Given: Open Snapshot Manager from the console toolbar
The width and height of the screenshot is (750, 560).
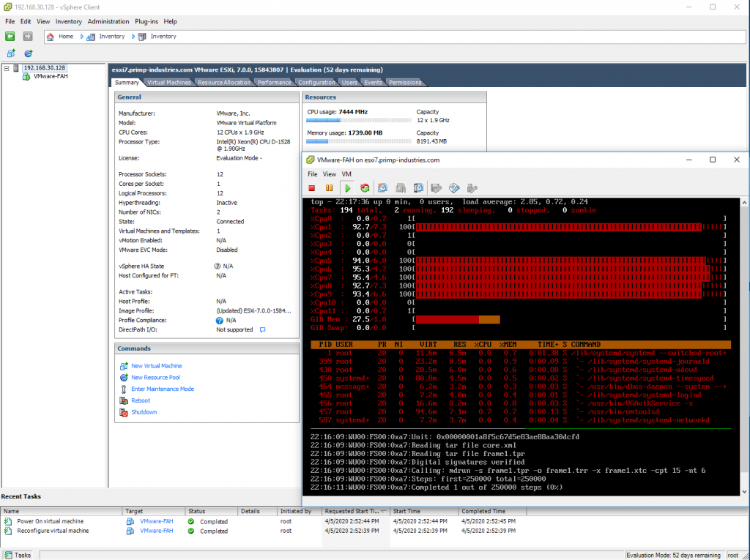Looking at the screenshot, I should click(418, 188).
